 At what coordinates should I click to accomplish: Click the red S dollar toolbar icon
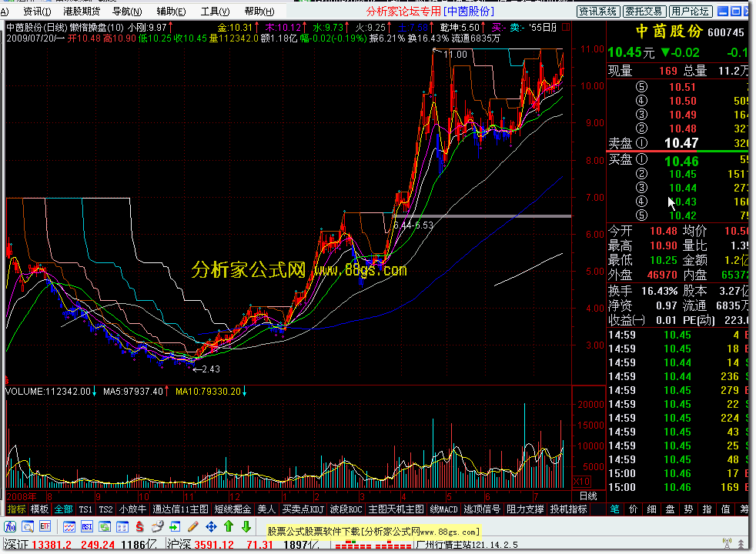pyautogui.click(x=140, y=526)
